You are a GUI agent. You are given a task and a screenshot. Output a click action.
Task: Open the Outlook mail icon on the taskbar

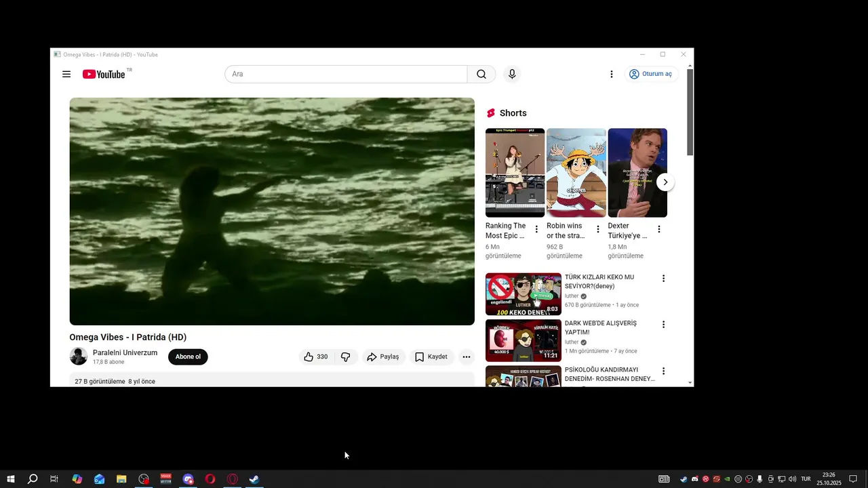(100, 479)
